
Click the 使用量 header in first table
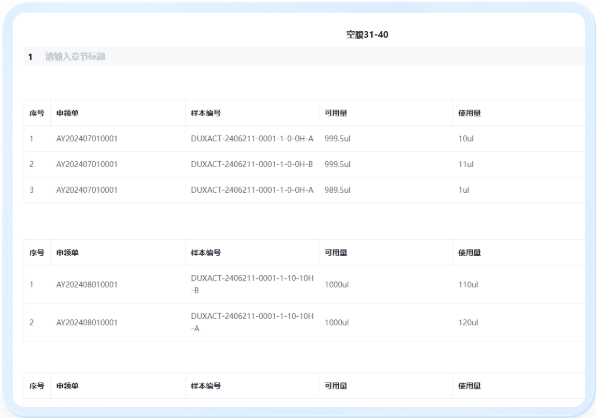click(469, 113)
